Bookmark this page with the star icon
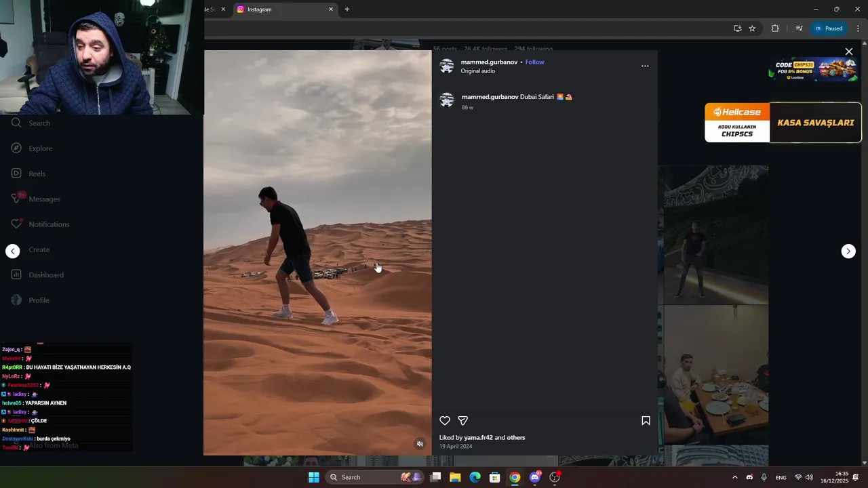This screenshot has width=868, height=488. tap(752, 28)
